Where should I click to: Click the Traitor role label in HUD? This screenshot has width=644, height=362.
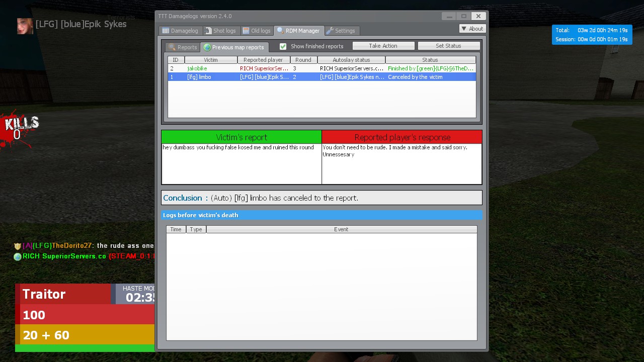(44, 294)
